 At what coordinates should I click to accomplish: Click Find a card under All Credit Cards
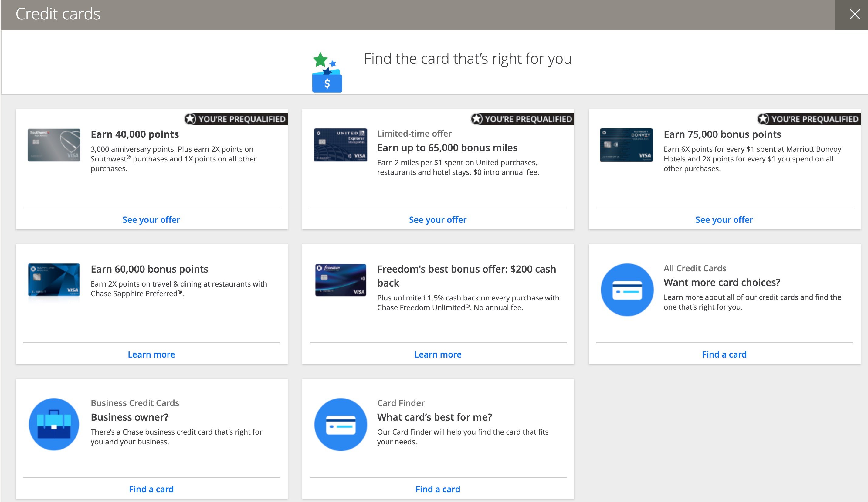click(x=724, y=354)
